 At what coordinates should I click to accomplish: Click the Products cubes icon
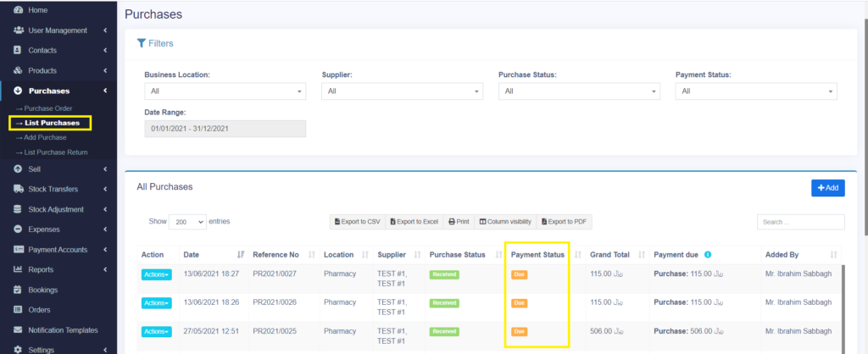[19, 71]
